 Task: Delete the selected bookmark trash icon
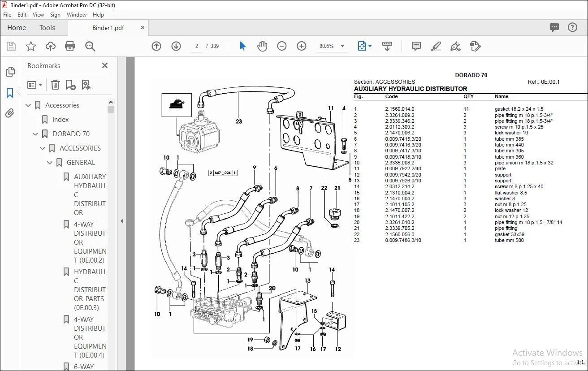55,85
